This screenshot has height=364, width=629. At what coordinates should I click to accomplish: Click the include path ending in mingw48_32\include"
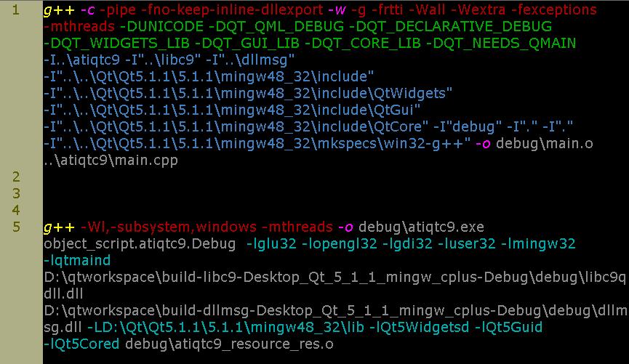209,76
